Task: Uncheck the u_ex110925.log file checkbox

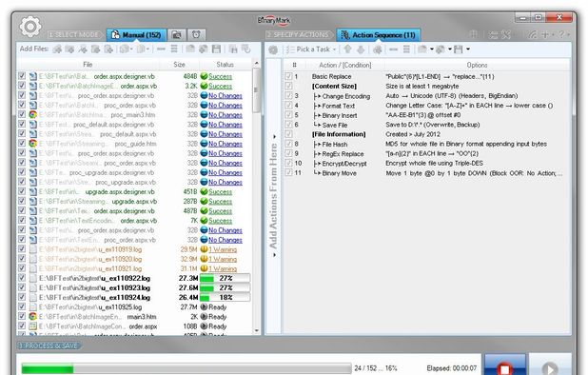Action: tap(22, 306)
